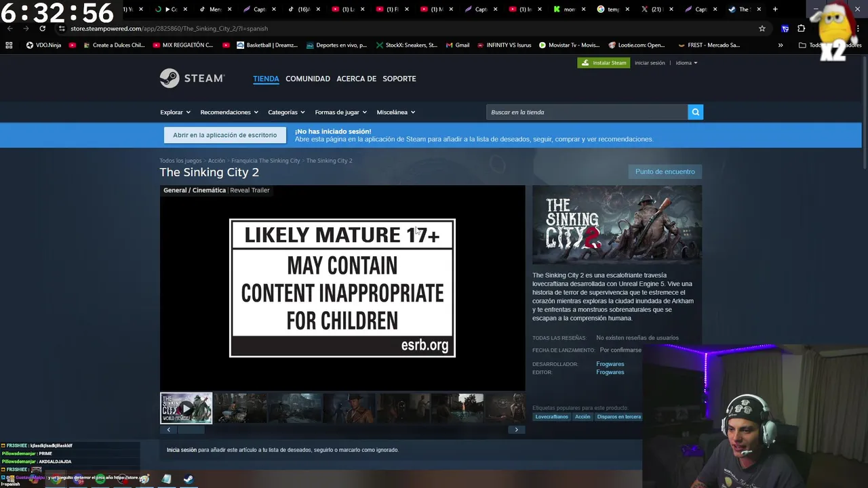Viewport: 868px width, 488px height.
Task: Click the Frogwares developer link
Action: point(610,364)
